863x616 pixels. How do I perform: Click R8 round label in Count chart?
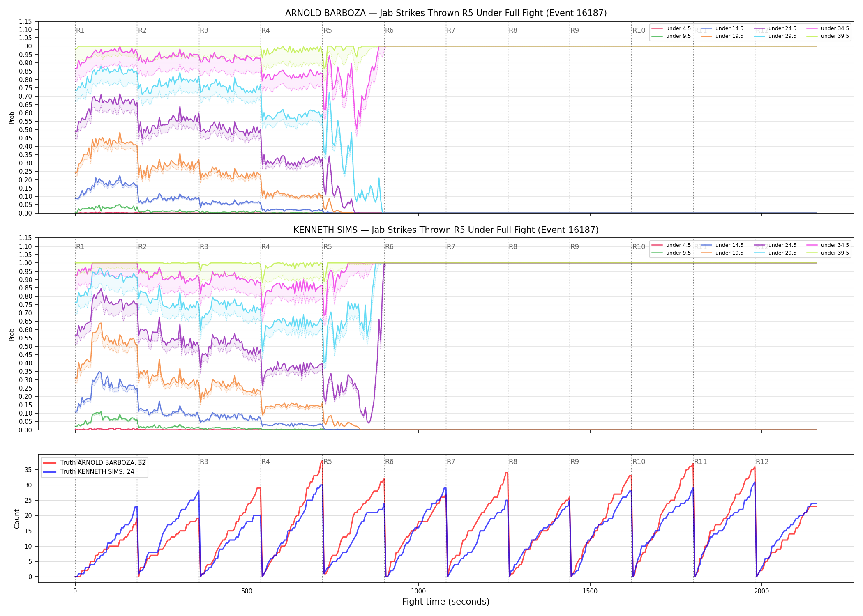[x=513, y=462]
